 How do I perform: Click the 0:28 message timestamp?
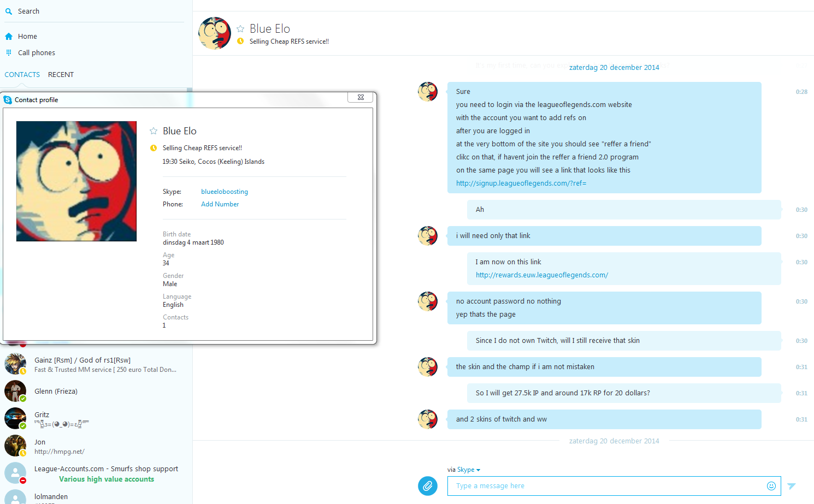[801, 92]
